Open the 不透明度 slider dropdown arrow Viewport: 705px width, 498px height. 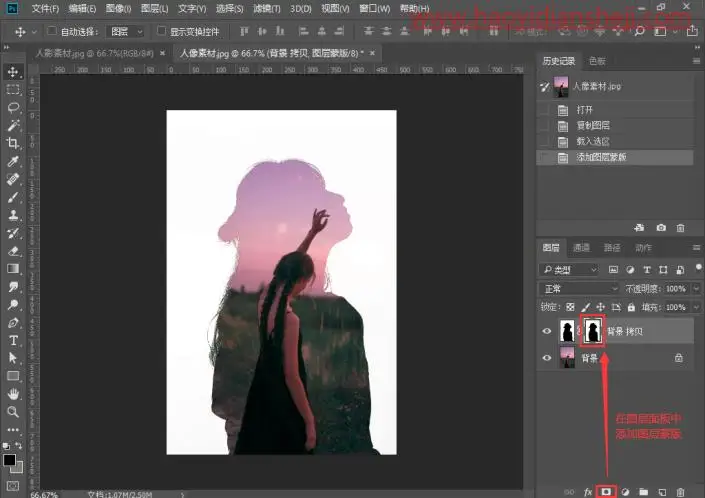pos(696,289)
